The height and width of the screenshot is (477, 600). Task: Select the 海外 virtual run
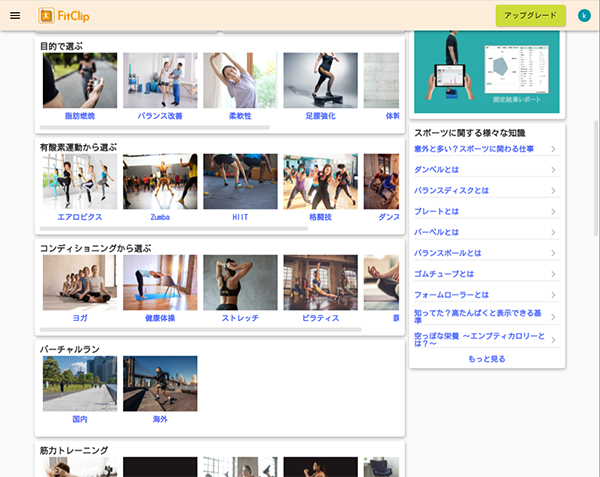[x=160, y=383]
